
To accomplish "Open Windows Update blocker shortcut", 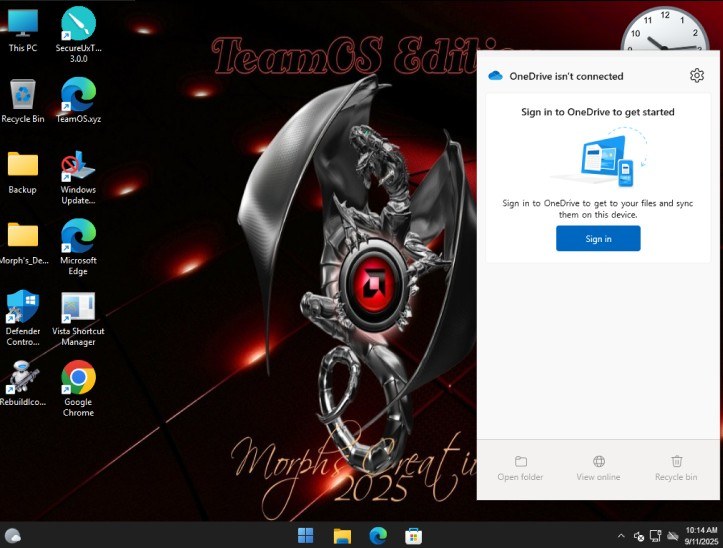I will click(x=78, y=177).
